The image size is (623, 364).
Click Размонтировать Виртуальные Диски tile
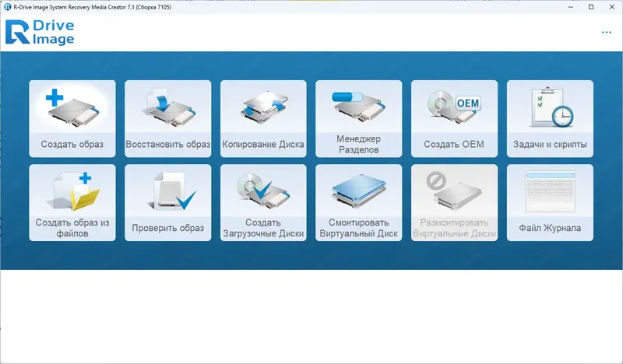[455, 202]
